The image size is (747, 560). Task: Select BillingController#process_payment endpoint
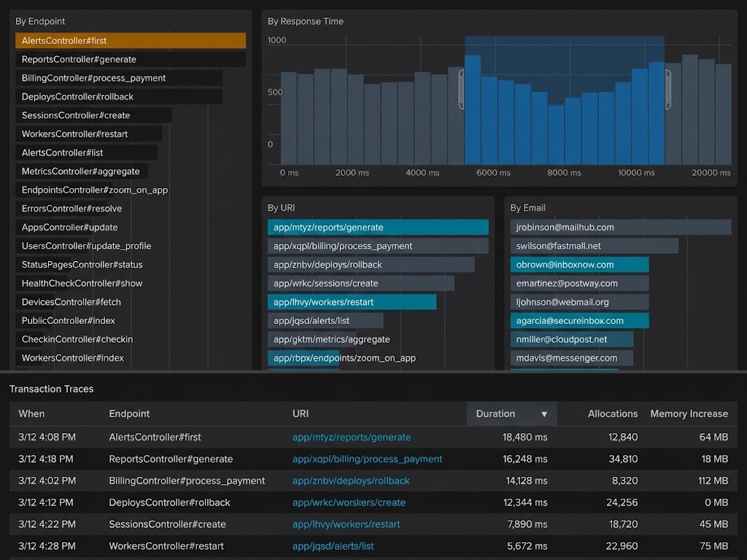pyautogui.click(x=119, y=77)
